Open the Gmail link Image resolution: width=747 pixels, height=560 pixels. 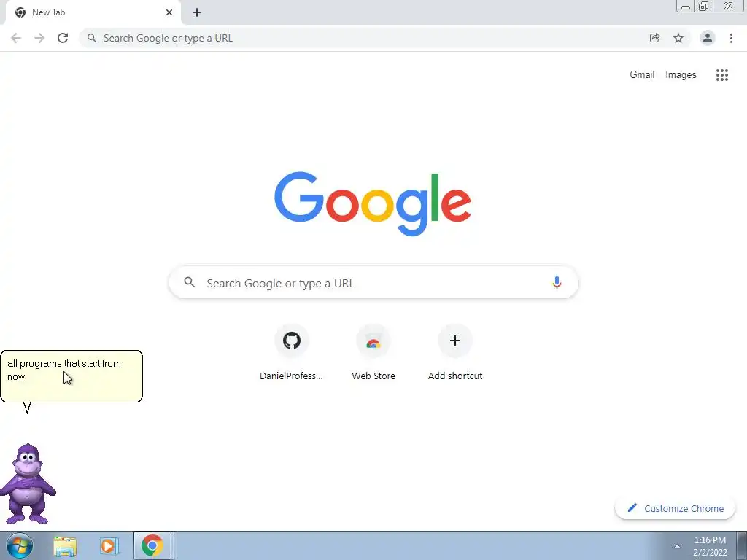pos(642,75)
